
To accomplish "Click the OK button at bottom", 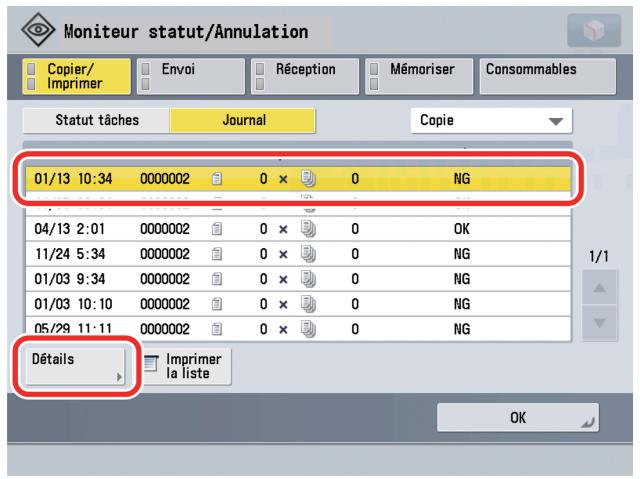I will [x=518, y=417].
